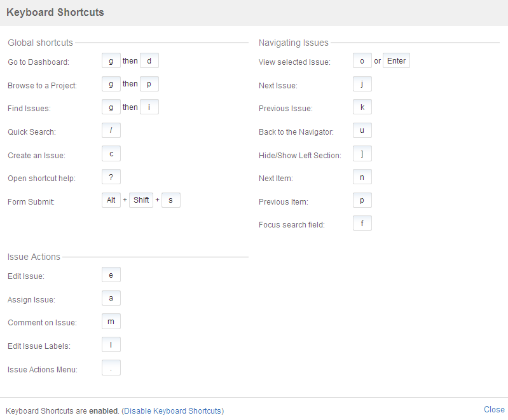The width and height of the screenshot is (508, 420).
Task: Click the '.' key for Issue Actions Menu
Action: point(111,368)
